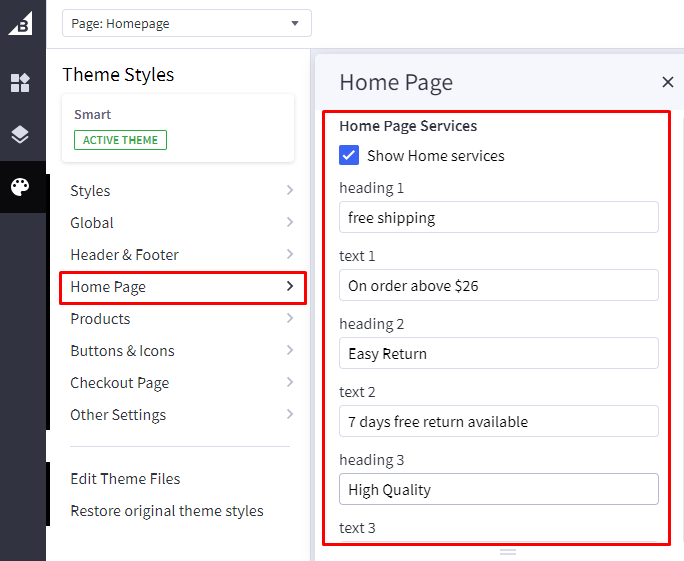684x561 pixels.
Task: Open Checkout Page settings
Action: (181, 383)
